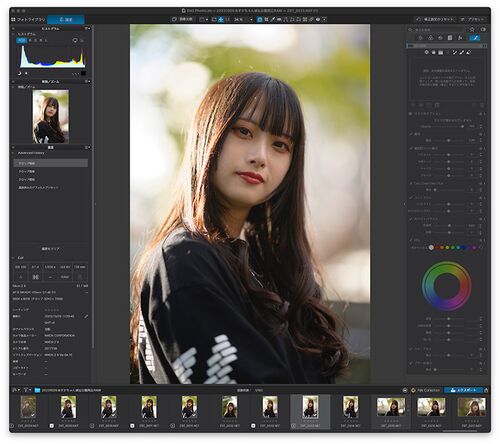Open the fx effects tab icon
This screenshot has width=500, height=444.
(460, 38)
